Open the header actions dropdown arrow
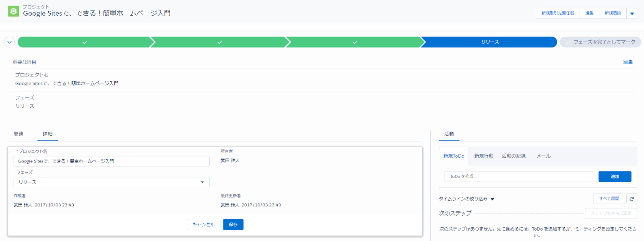The image size is (644, 241). tap(632, 13)
